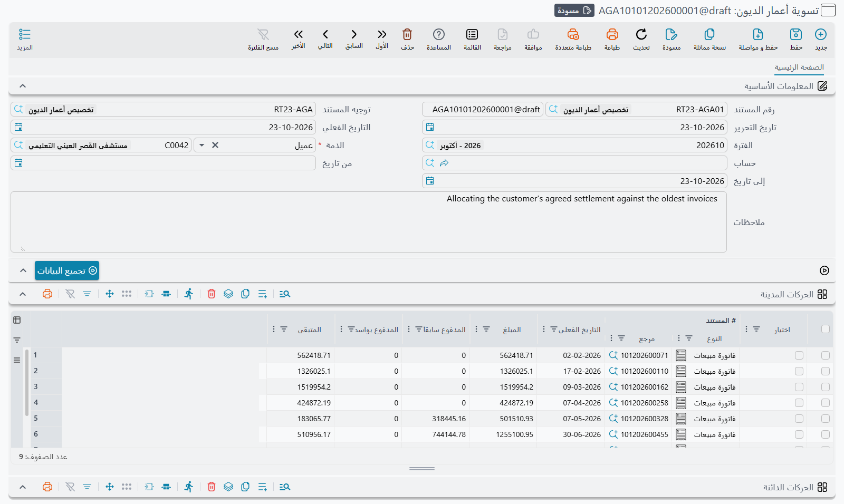Go to التالي next record arrow
This screenshot has width=844, height=504.
pos(325,34)
